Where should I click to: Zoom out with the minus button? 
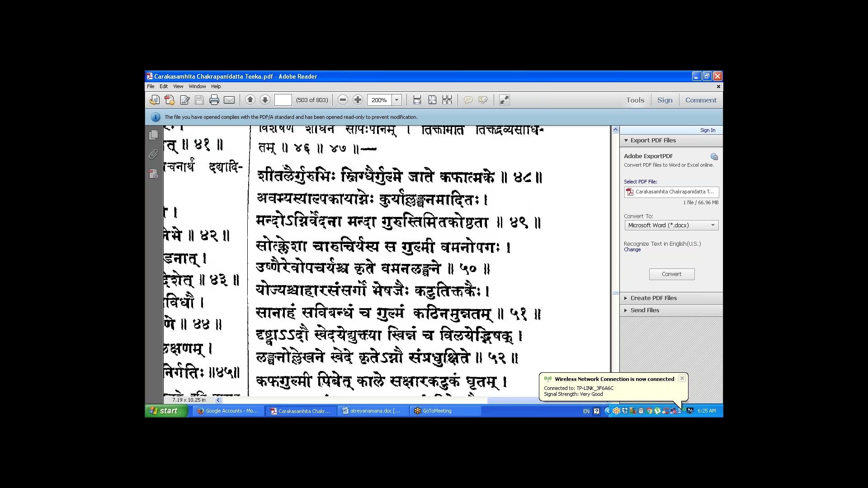click(x=343, y=100)
